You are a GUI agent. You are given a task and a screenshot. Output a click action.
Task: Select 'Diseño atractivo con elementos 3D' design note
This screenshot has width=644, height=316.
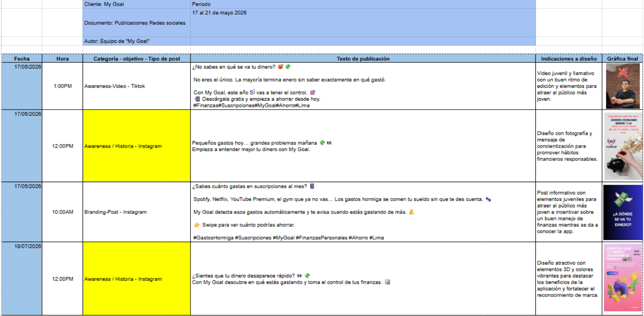(568, 278)
